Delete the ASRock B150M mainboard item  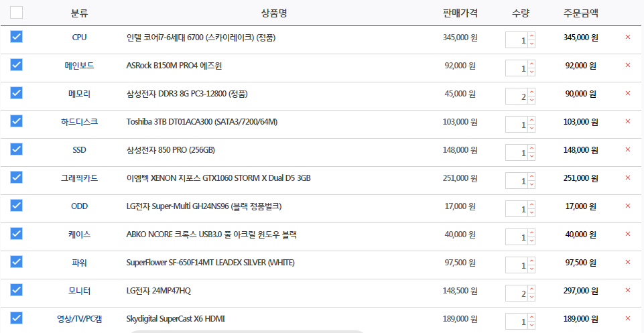tap(627, 66)
